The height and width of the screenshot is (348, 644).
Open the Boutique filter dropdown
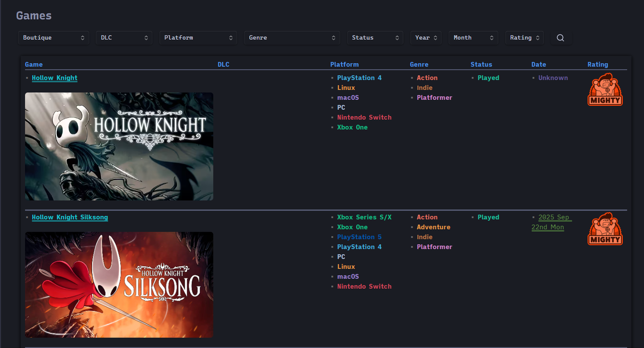53,38
